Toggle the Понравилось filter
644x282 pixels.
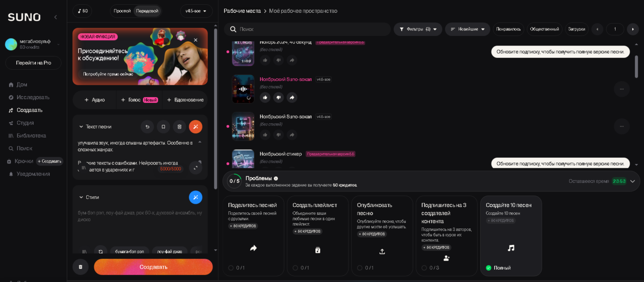[509, 29]
